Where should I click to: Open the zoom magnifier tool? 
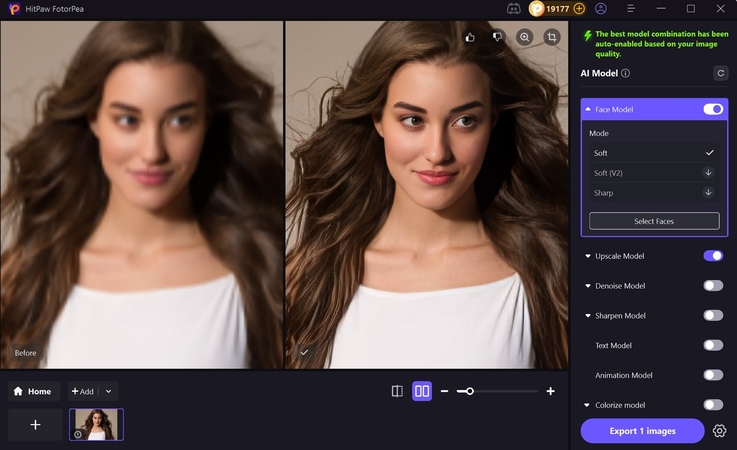(524, 37)
